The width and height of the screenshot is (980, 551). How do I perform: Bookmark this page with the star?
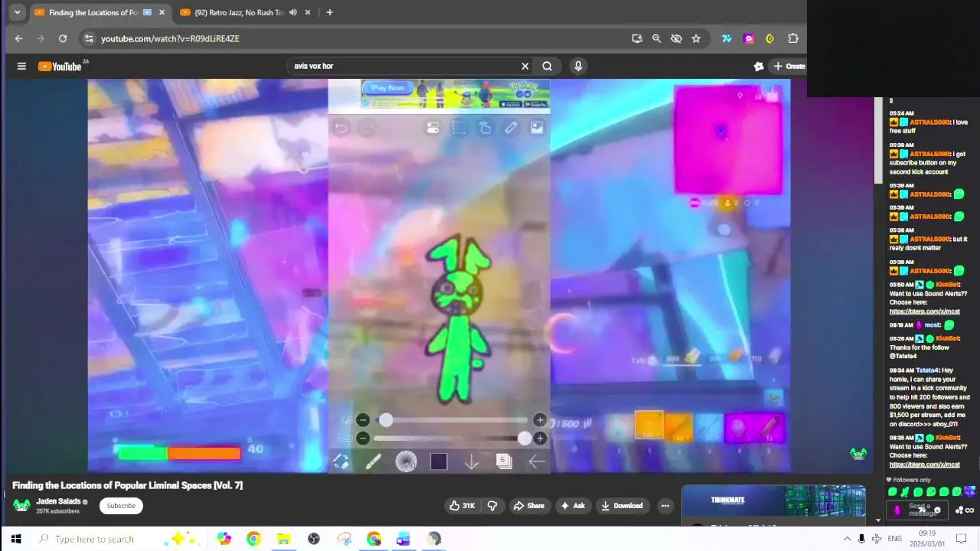(x=696, y=38)
